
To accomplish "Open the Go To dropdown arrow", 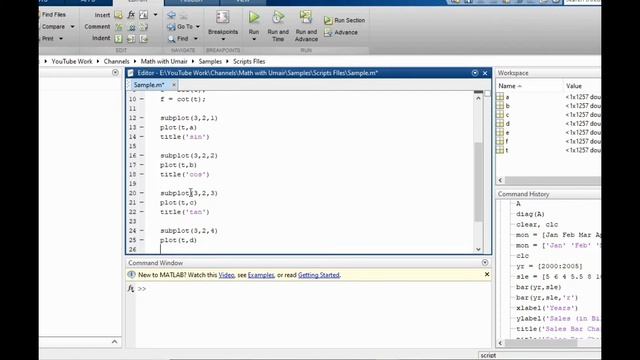I will pyautogui.click(x=198, y=27).
